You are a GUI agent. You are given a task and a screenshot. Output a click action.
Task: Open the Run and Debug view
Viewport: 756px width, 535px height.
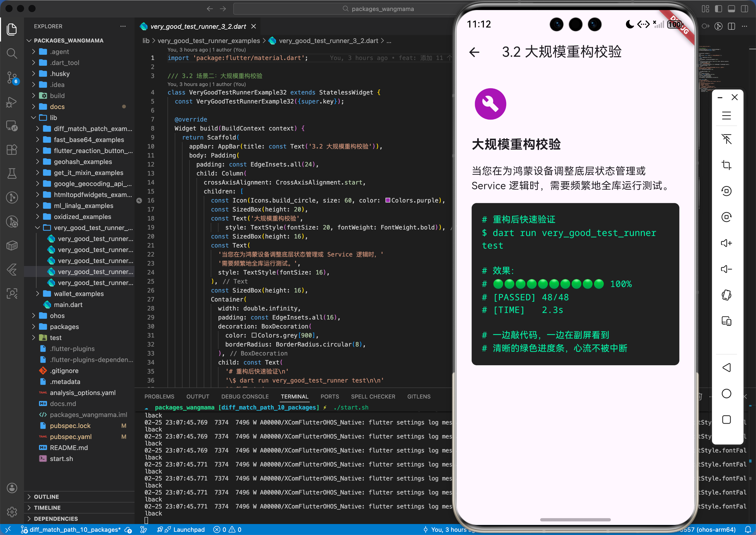[12, 102]
